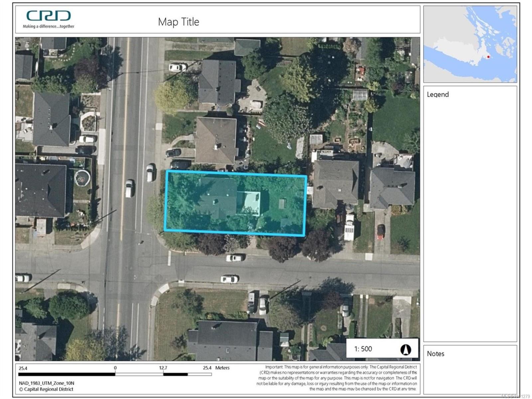Click the "Meters" unit label on scale bar
532x399 pixels.
[x=222, y=368]
